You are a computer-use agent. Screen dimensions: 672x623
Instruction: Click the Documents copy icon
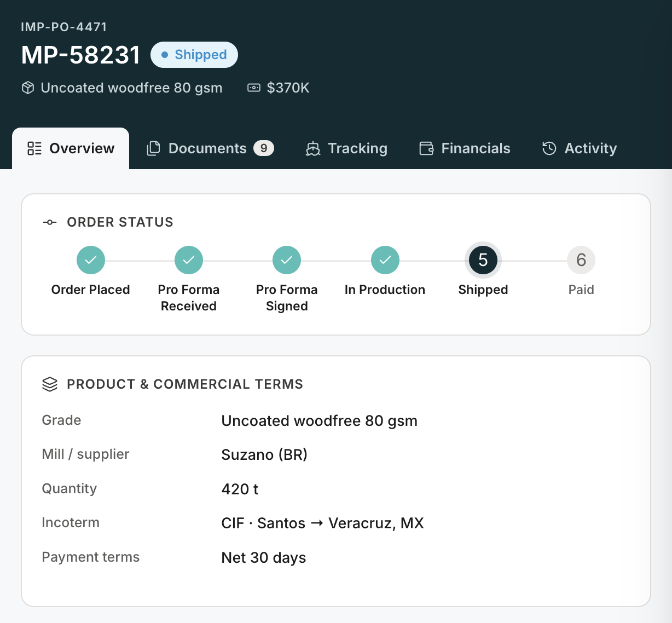[x=154, y=148]
